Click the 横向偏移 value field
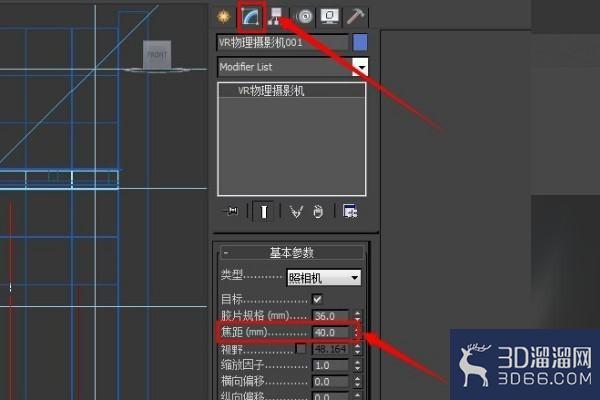 [x=331, y=382]
